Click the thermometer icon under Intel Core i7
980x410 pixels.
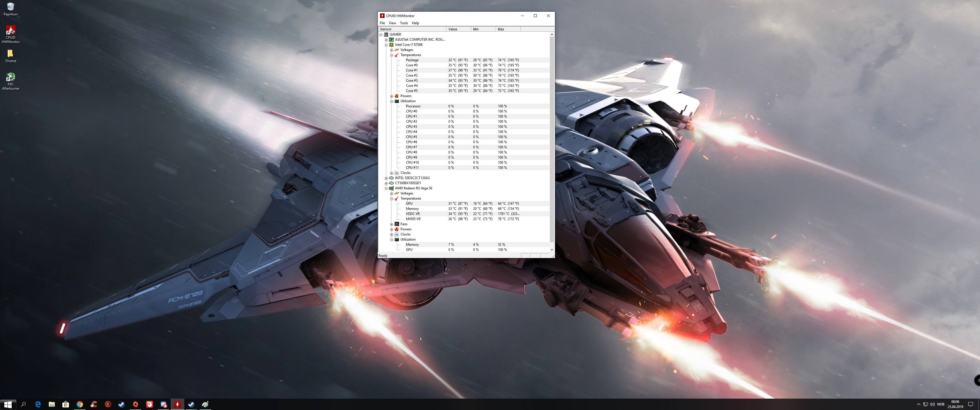pos(397,55)
